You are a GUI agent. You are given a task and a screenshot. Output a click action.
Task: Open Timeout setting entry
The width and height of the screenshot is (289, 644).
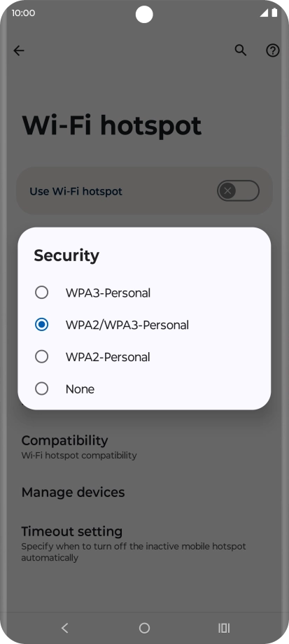point(144,542)
